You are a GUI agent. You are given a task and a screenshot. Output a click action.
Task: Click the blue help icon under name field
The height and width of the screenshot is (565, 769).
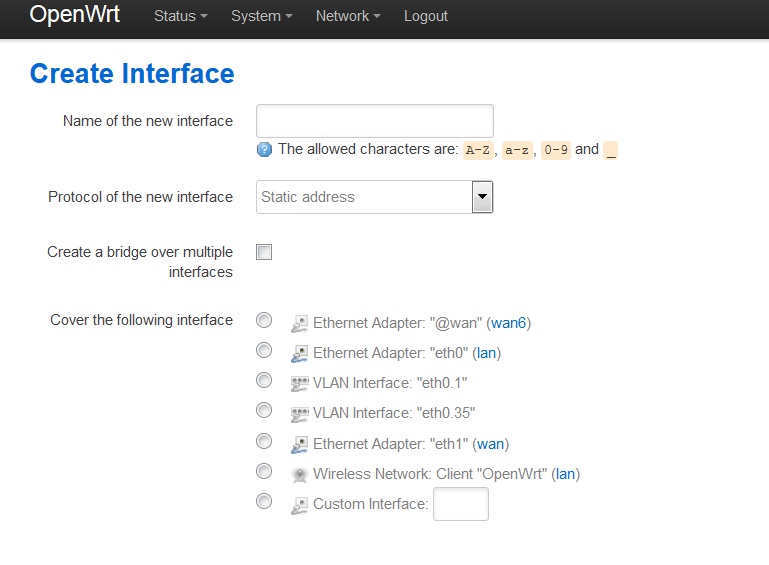click(264, 150)
